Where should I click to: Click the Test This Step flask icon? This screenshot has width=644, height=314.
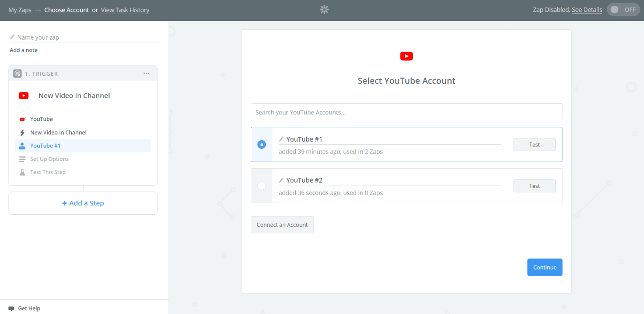pos(22,172)
